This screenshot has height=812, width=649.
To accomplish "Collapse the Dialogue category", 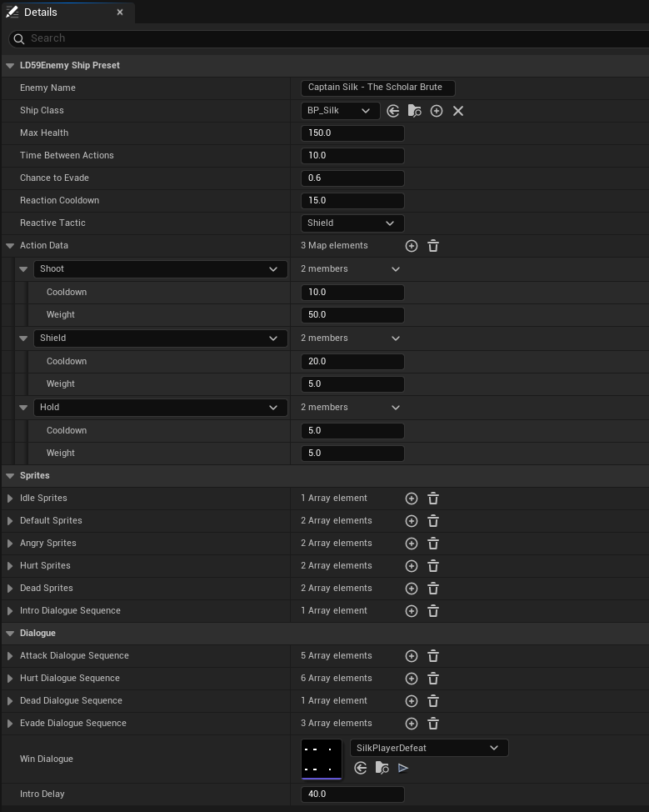I will coord(10,634).
